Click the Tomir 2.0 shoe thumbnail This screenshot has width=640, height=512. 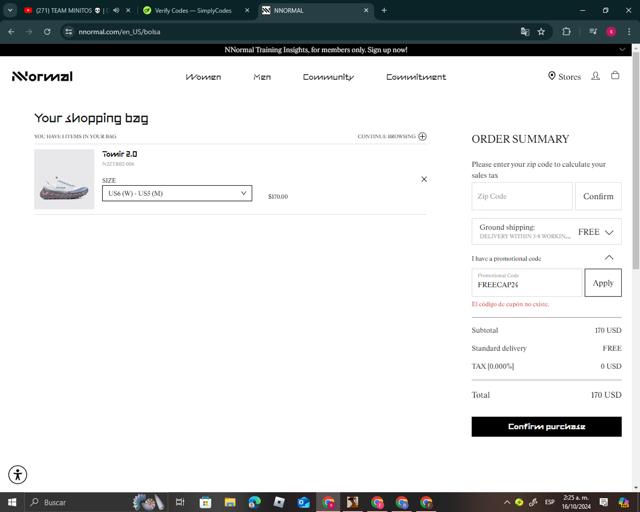(x=64, y=179)
